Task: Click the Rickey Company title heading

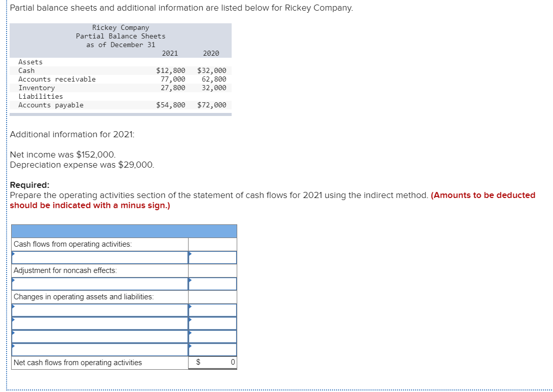Action: pos(120,27)
